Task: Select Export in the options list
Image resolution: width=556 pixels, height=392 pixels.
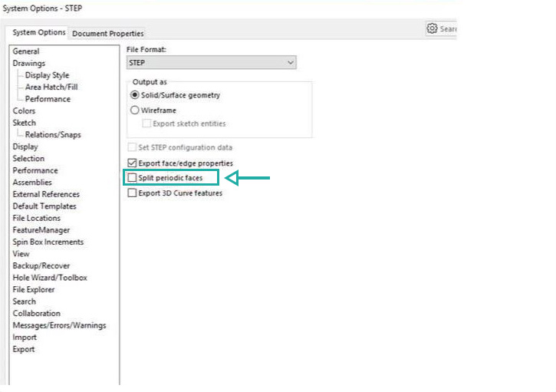Action: point(24,349)
